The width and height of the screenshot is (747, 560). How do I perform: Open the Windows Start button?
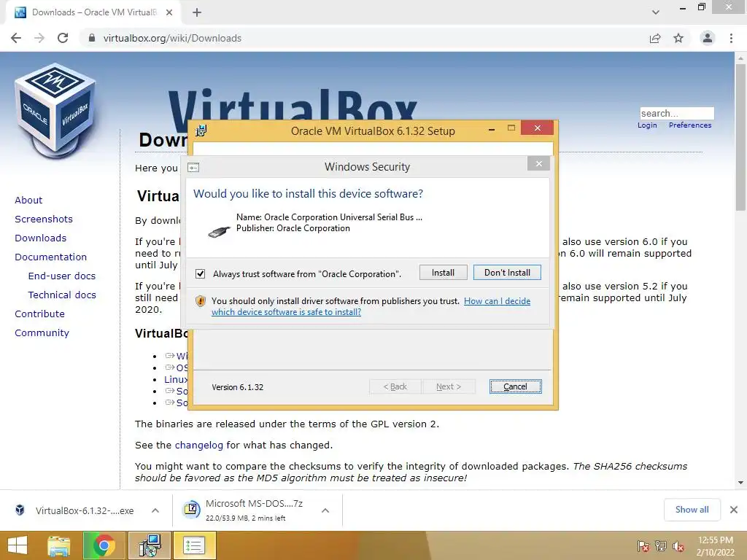[18, 545]
